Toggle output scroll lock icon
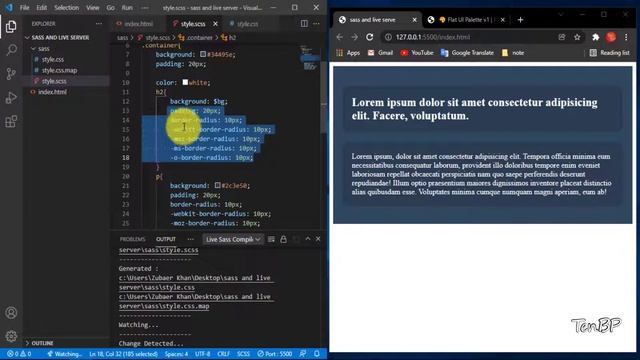 click(283, 239)
